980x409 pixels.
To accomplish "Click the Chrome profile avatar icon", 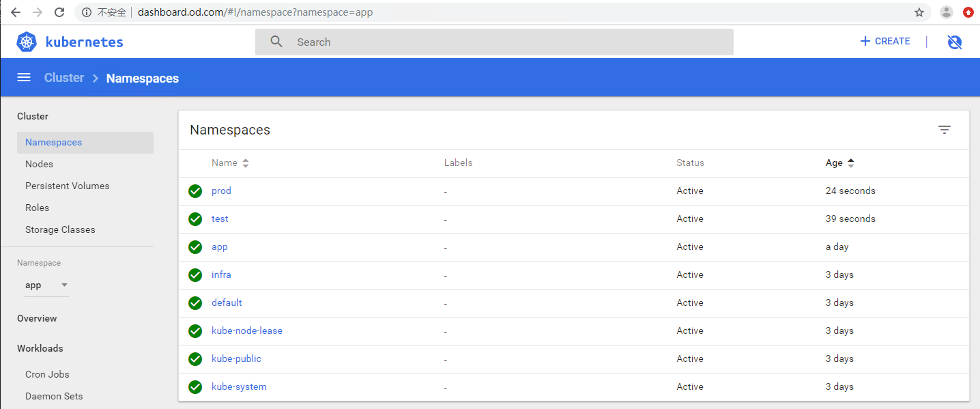I will pos(947,12).
